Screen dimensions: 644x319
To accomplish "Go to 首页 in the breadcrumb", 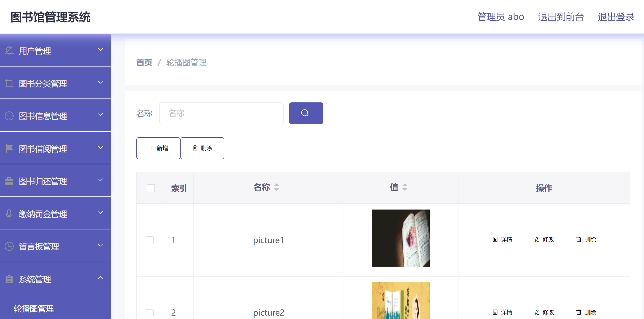I will [x=144, y=63].
